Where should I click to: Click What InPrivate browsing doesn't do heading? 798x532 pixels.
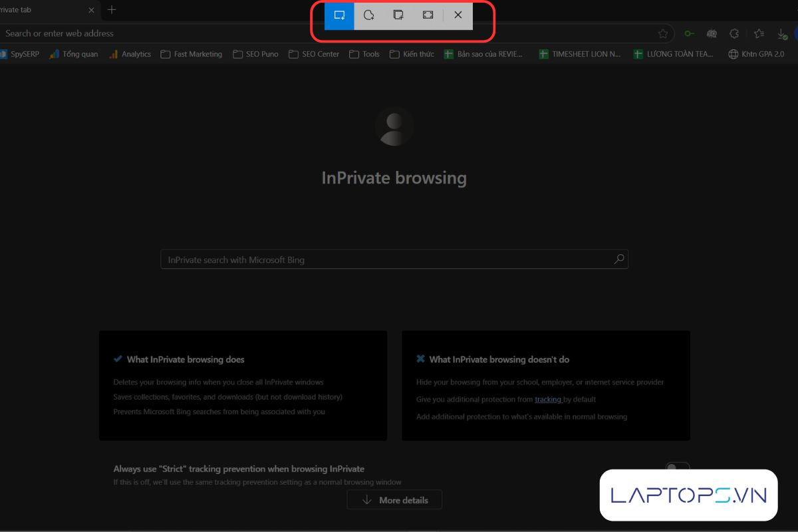tap(499, 359)
